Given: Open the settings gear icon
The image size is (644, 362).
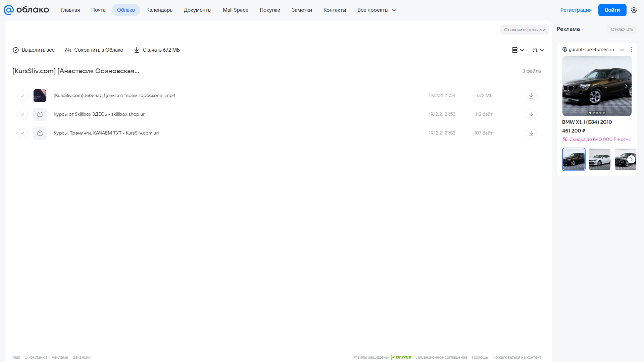Looking at the screenshot, I should point(634,10).
